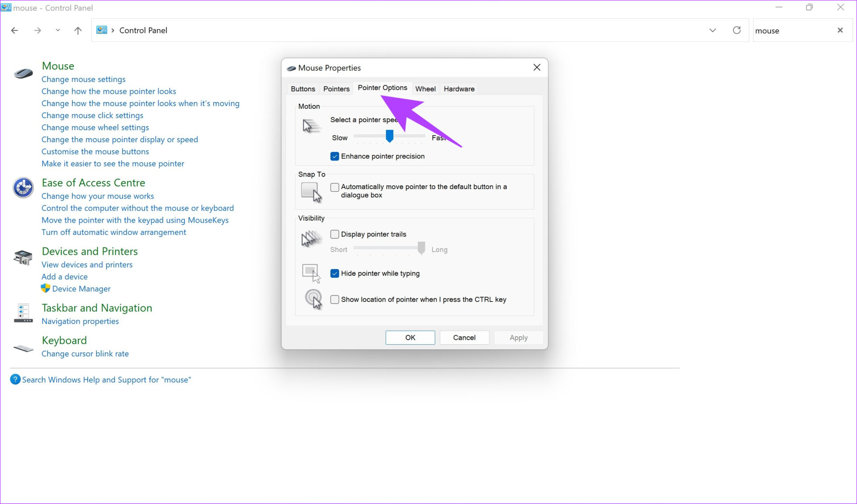This screenshot has width=857, height=504.
Task: Click the Mouse Properties title bar icon
Action: coord(291,68)
